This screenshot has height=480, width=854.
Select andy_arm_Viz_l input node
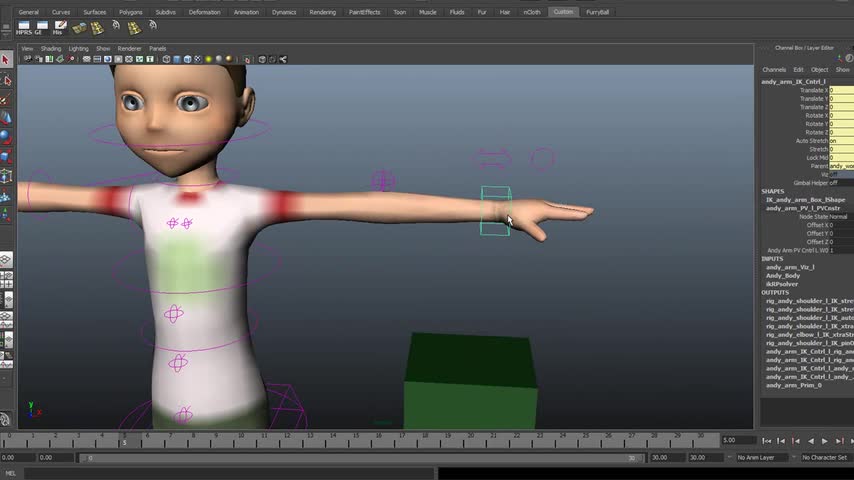[x=790, y=267]
